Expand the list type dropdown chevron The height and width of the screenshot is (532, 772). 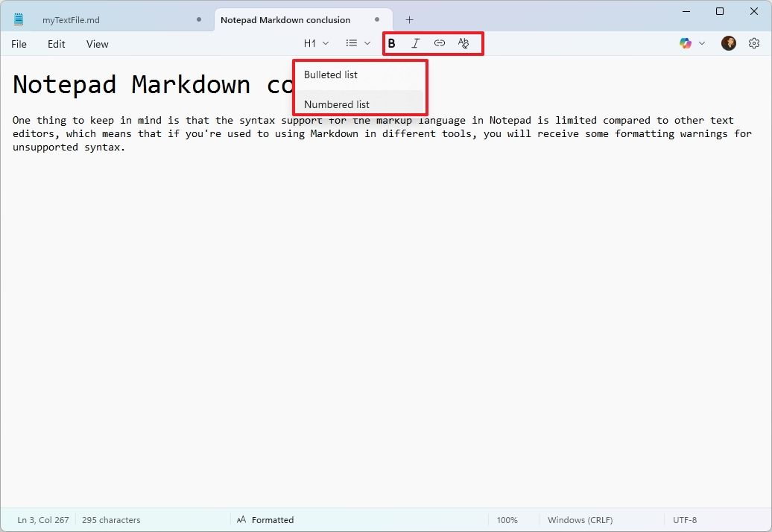pos(366,43)
